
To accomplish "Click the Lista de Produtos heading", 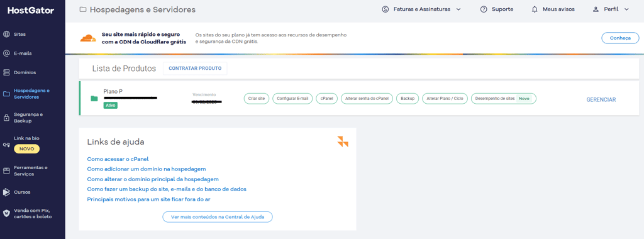I will [124, 69].
